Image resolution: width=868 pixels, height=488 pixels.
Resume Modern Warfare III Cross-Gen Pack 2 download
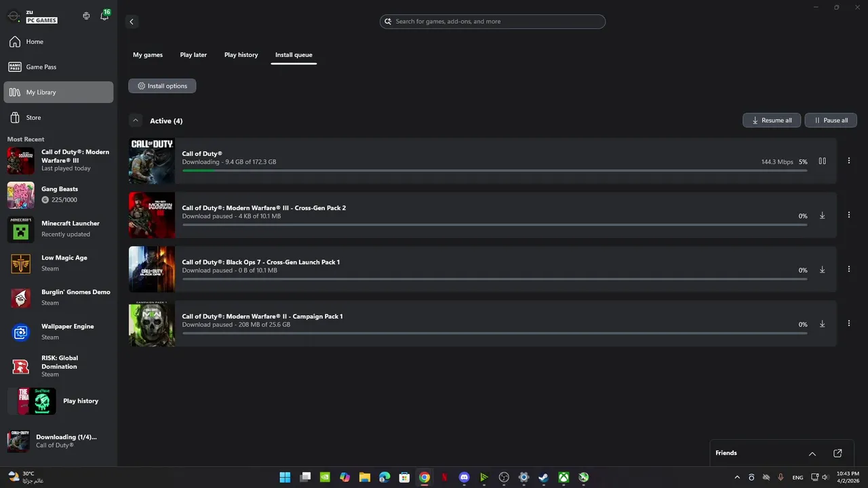pyautogui.click(x=822, y=216)
